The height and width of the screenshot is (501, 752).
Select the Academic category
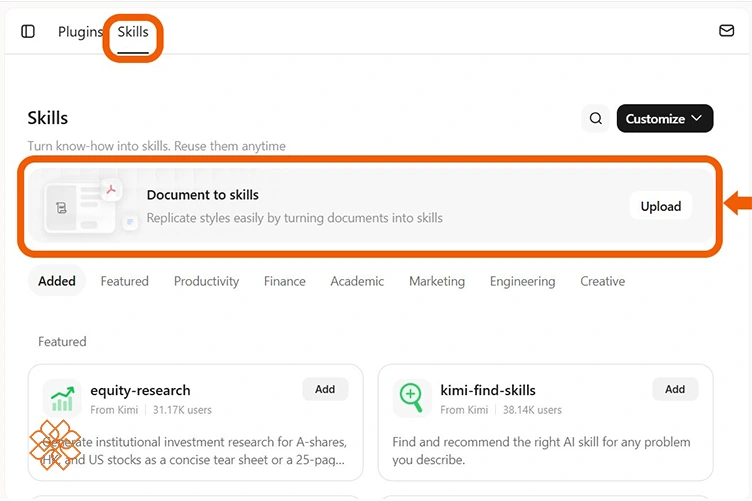point(357,281)
